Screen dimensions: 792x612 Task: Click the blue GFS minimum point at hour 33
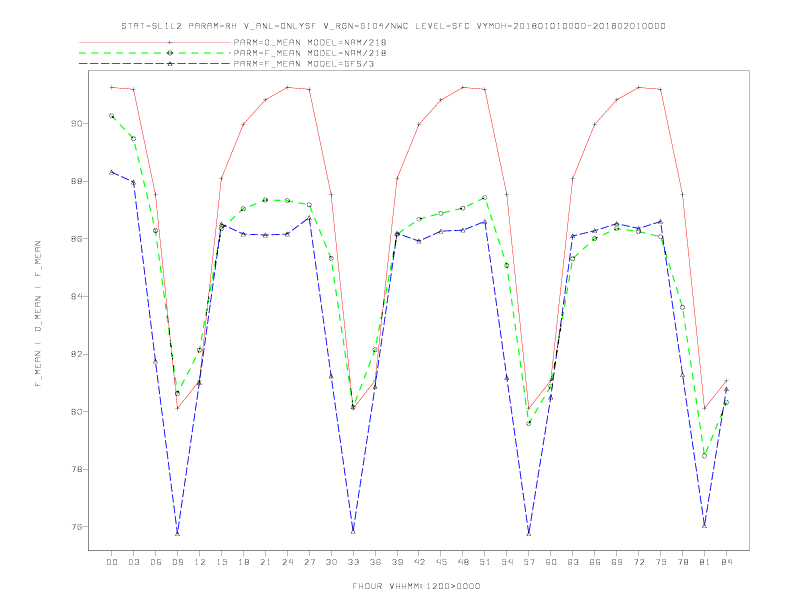coord(353,531)
